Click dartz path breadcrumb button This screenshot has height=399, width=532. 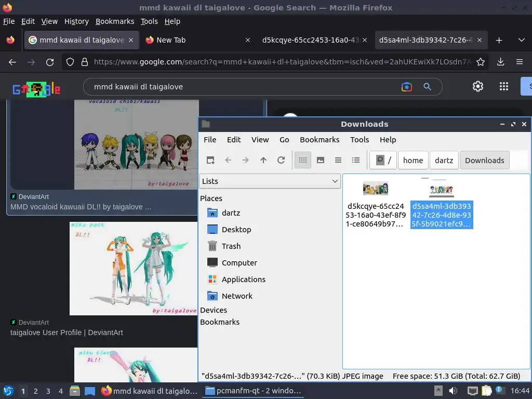click(x=444, y=160)
